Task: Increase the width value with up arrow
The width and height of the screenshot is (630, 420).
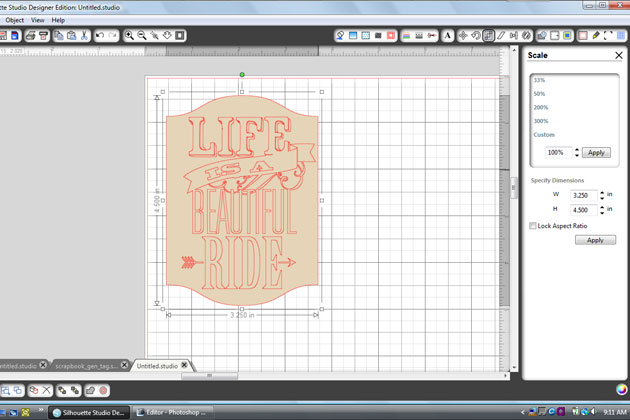Action: click(x=602, y=192)
